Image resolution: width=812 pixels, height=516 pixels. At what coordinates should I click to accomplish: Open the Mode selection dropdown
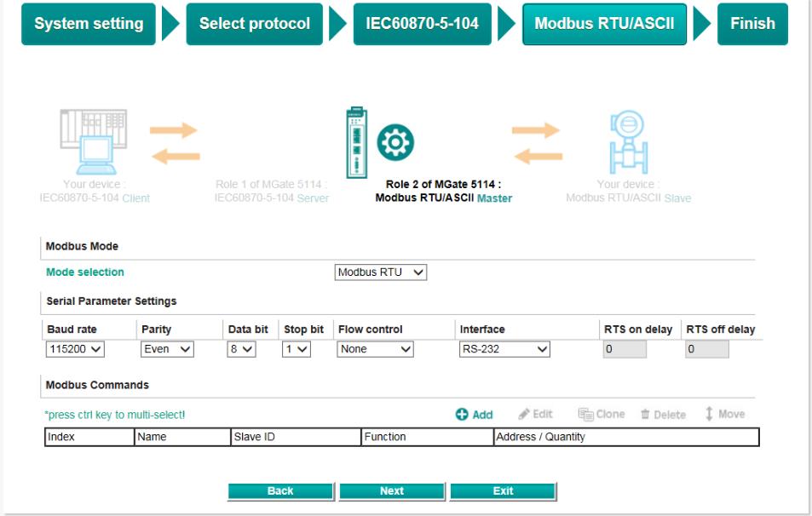click(381, 272)
